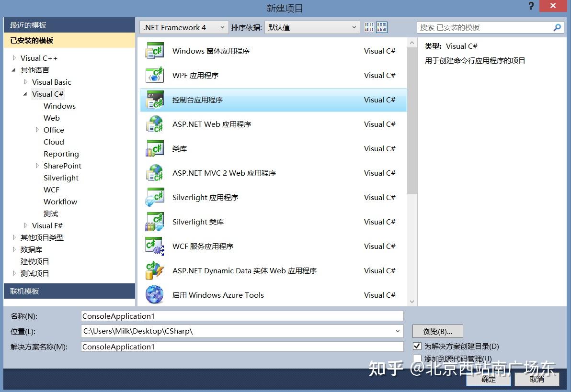Open the 最近的模板 section
The image size is (571, 392).
click(x=69, y=25)
